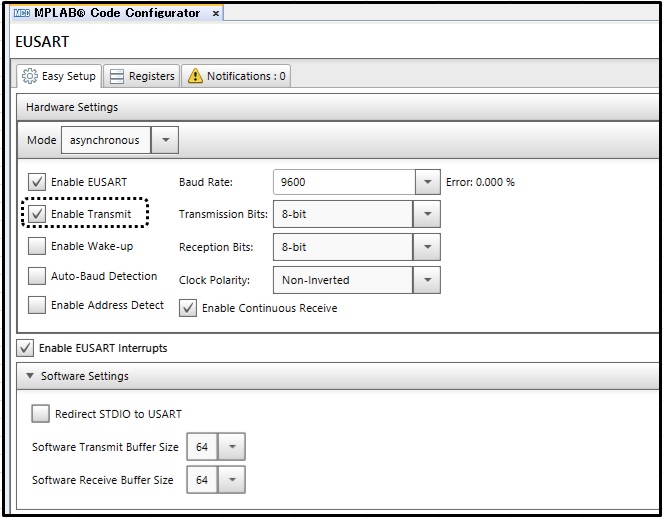Check Redirect STDIO to USART box
Viewport: 663px width, 518px height.
pyautogui.click(x=40, y=414)
